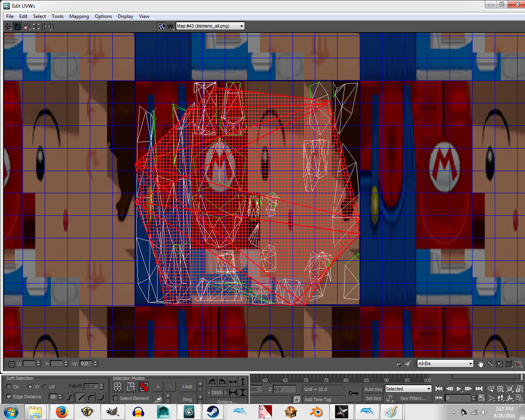Open the Tools menu
This screenshot has height=420, width=525.
click(57, 16)
